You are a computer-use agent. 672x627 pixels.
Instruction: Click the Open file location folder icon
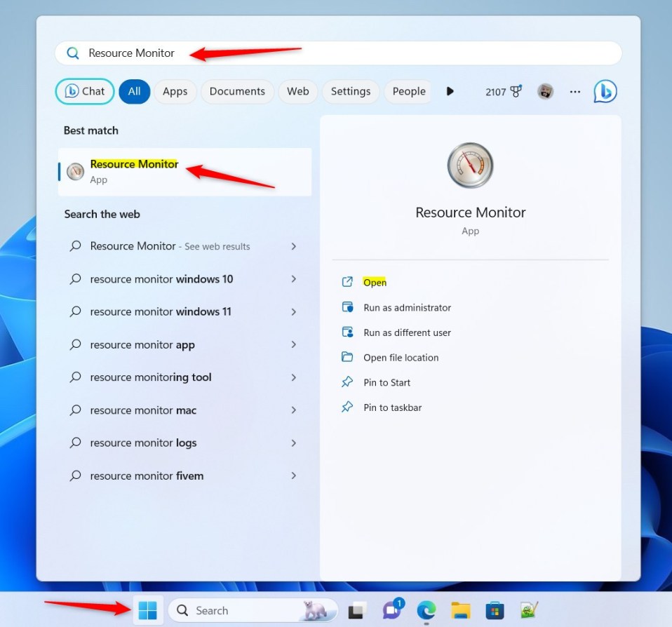point(347,357)
